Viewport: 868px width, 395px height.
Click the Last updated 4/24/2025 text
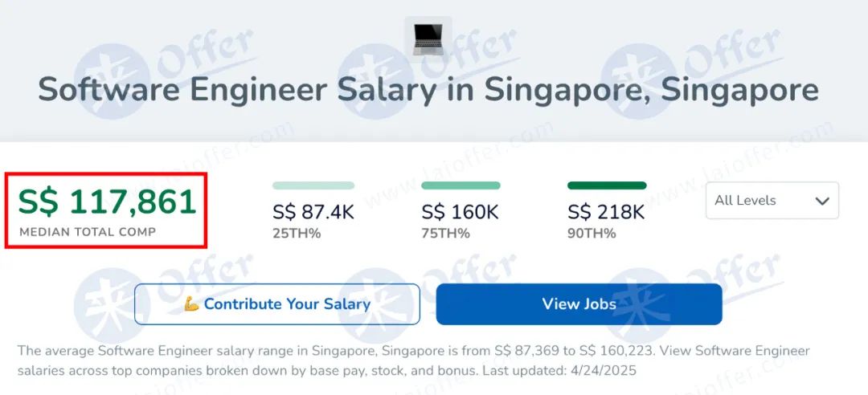click(x=559, y=370)
